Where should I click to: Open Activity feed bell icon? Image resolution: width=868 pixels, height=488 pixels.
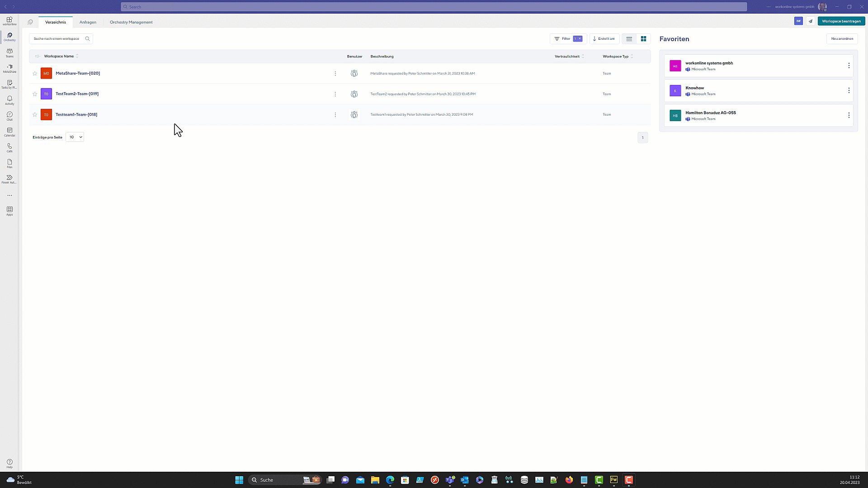pos(9,100)
